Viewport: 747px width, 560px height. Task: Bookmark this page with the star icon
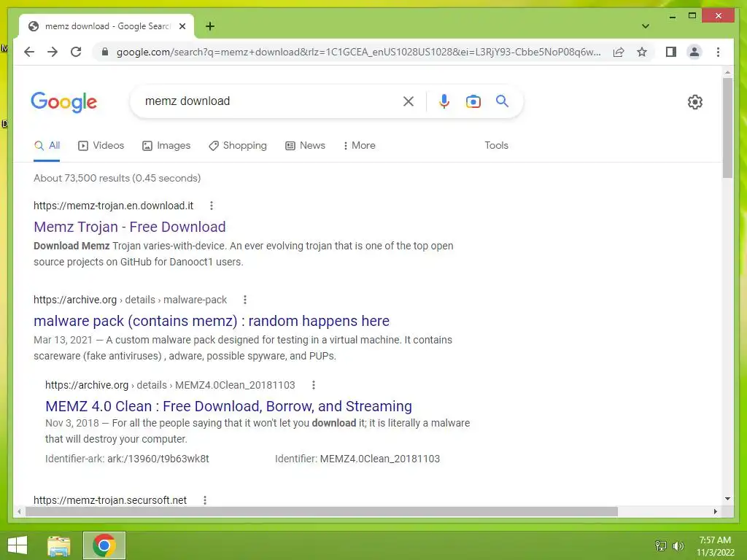642,52
